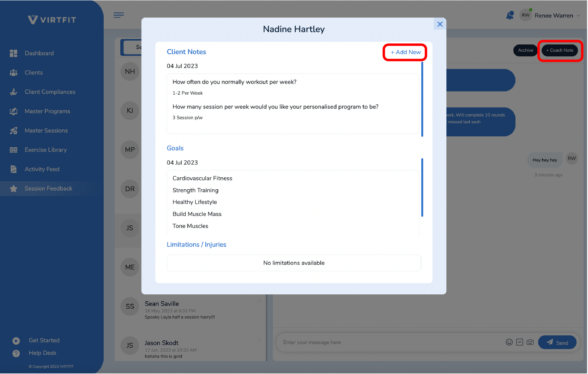Click the Client Notes scrollbar
Image resolution: width=588 pixels, height=374 pixels.
(x=422, y=99)
